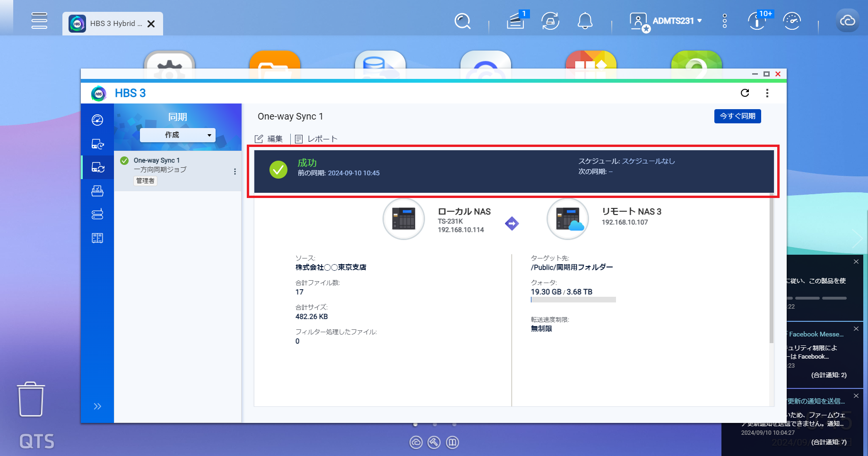Open the Backup & Restore sidebar icon
868x456 pixels.
tap(97, 144)
